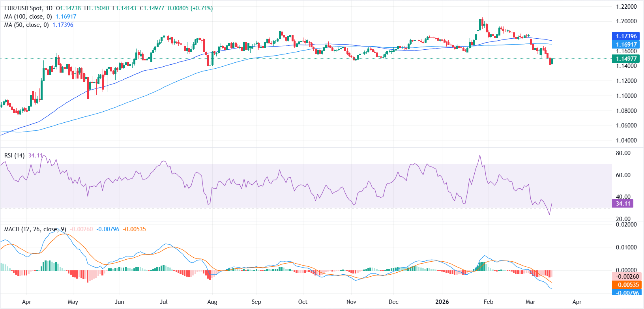
Task: Click the 80.00 level on the RSI scale
Action: (623, 153)
